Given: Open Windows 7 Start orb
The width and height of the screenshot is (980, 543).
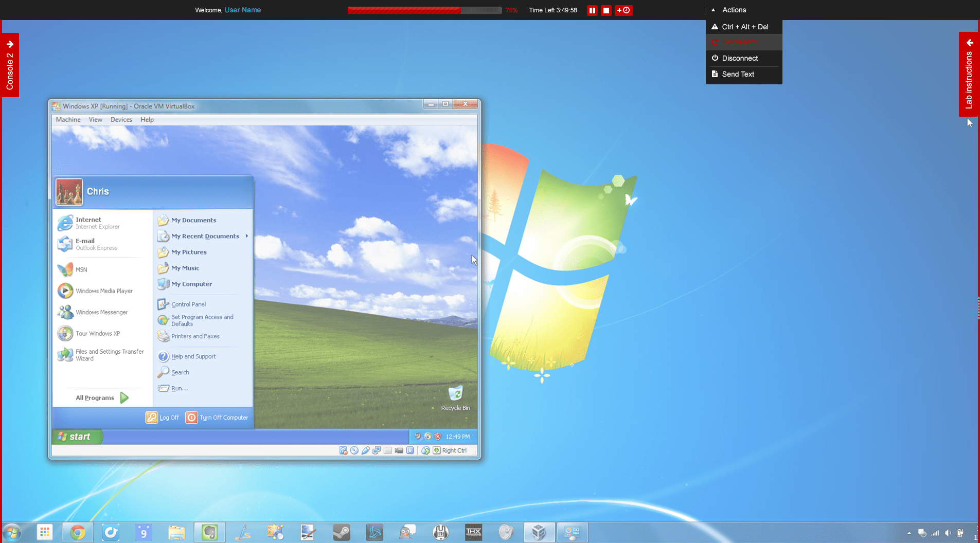Looking at the screenshot, I should (x=12, y=532).
